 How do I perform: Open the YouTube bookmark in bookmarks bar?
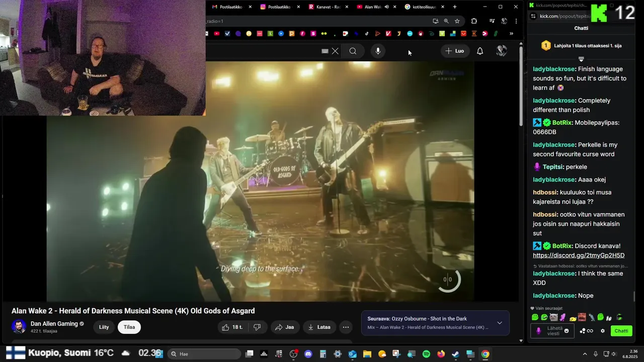point(216,34)
